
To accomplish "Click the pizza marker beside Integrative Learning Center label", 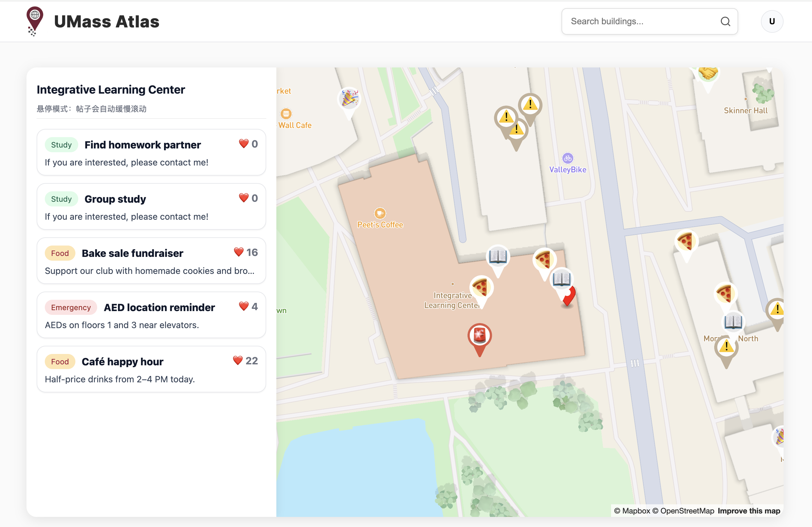I will (x=481, y=287).
